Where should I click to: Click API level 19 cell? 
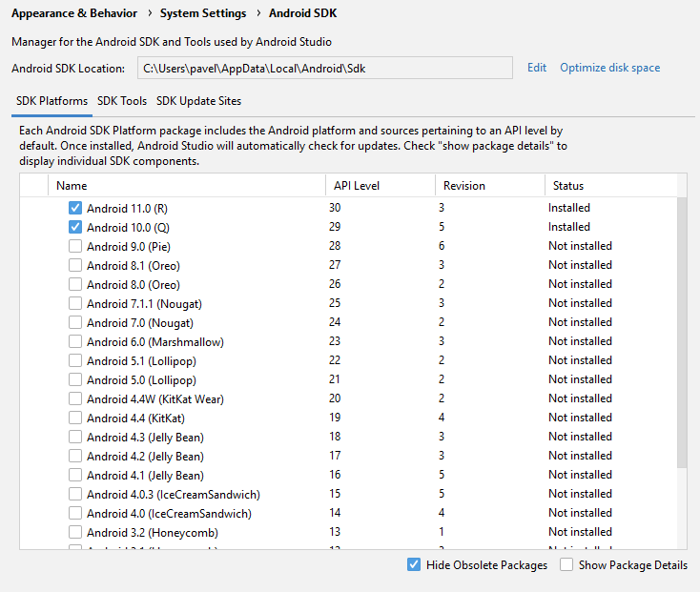[x=335, y=418]
